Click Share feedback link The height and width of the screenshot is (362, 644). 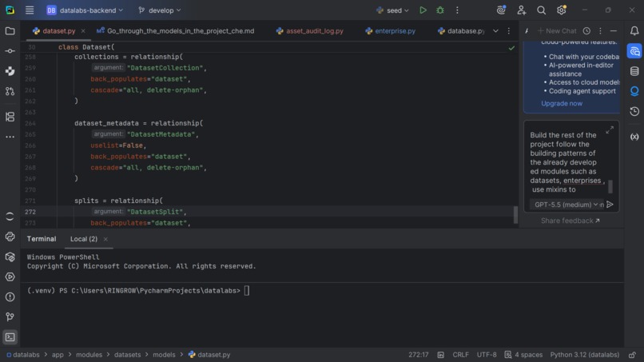[x=570, y=221]
